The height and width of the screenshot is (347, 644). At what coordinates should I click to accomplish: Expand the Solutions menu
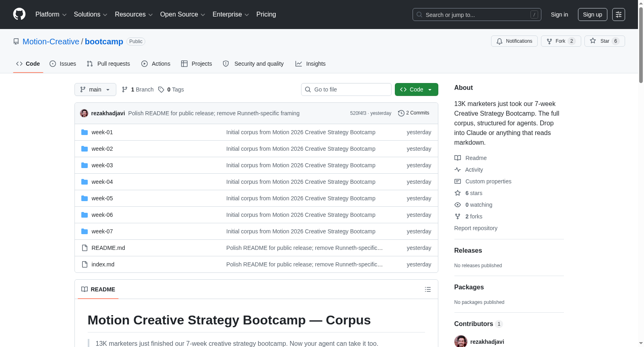pyautogui.click(x=91, y=15)
